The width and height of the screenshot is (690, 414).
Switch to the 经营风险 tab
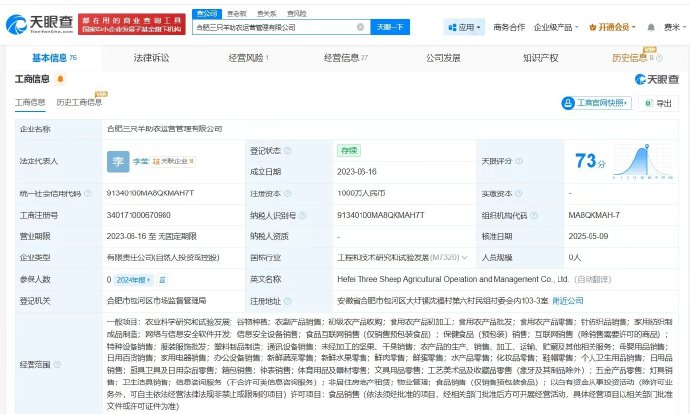(249, 58)
